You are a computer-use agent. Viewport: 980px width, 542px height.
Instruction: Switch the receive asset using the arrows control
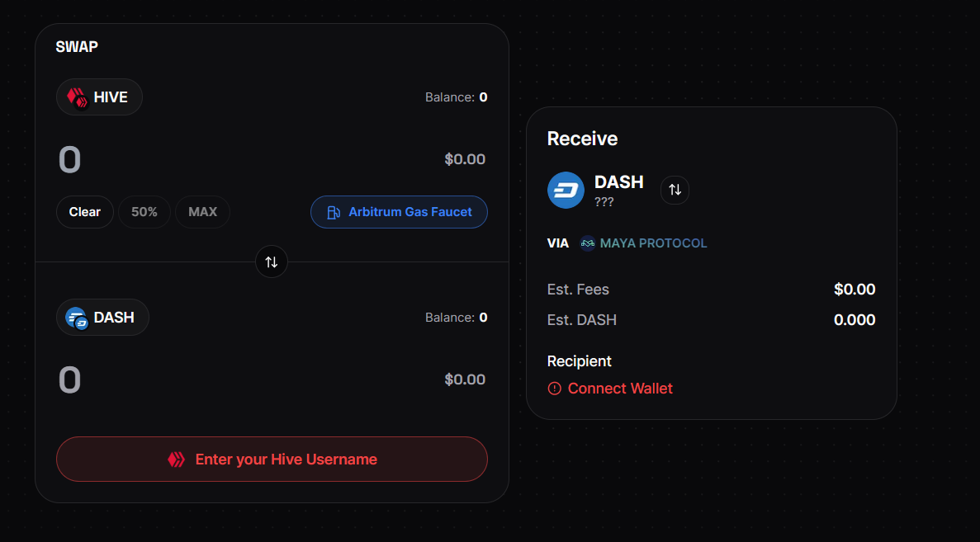675,190
